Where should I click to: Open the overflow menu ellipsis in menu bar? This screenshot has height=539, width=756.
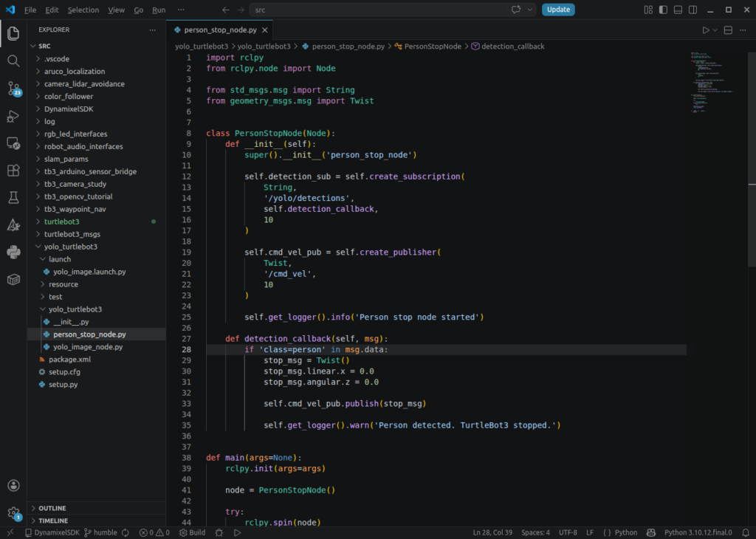pos(181,10)
